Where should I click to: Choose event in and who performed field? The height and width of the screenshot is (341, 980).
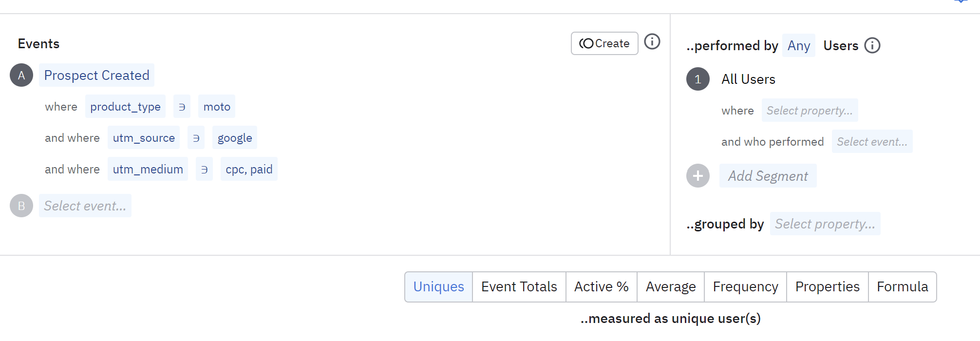click(x=871, y=142)
